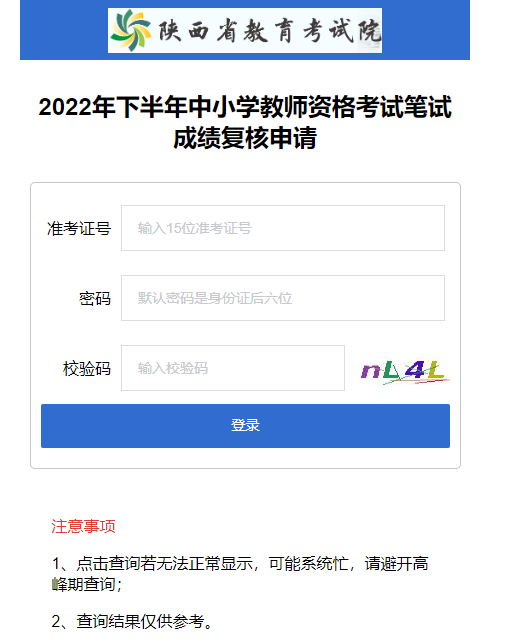Click the 校验码 field label

click(87, 368)
